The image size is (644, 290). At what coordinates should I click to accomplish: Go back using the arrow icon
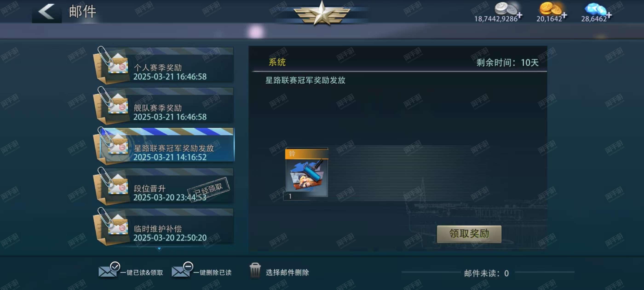pos(46,12)
